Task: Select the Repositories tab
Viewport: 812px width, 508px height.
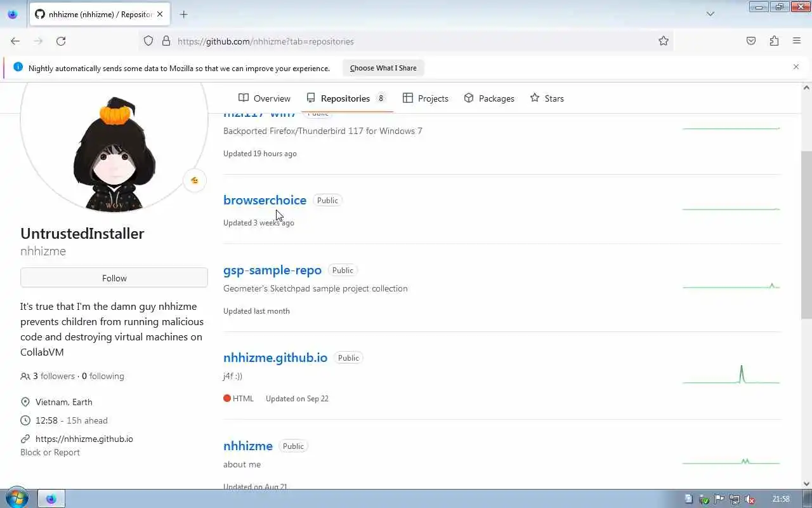Action: pos(346,98)
